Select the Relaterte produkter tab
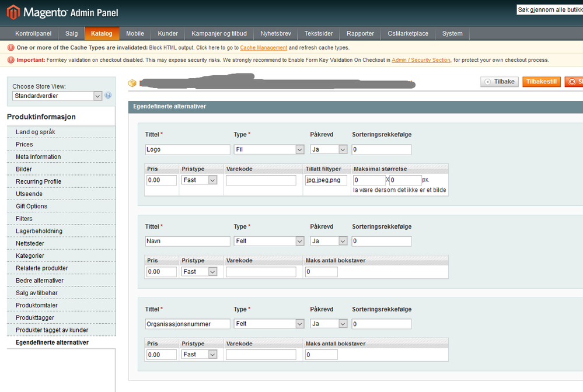The width and height of the screenshot is (583, 392). coord(61,268)
